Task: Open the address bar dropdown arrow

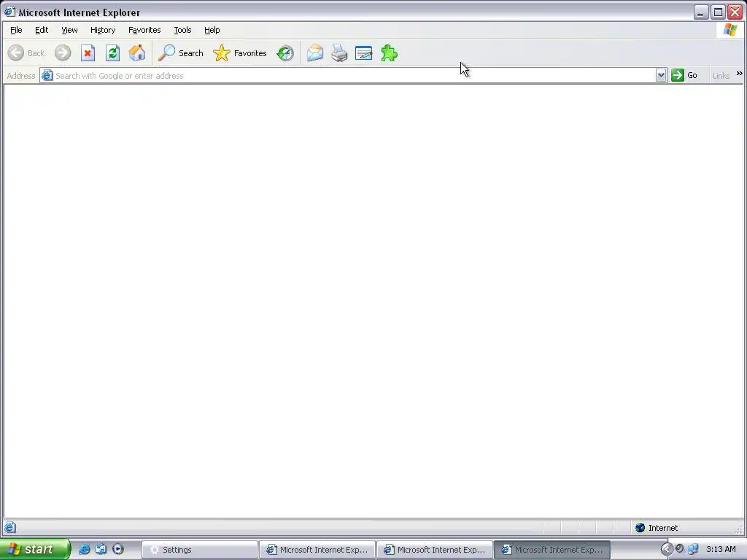Action: click(x=661, y=75)
